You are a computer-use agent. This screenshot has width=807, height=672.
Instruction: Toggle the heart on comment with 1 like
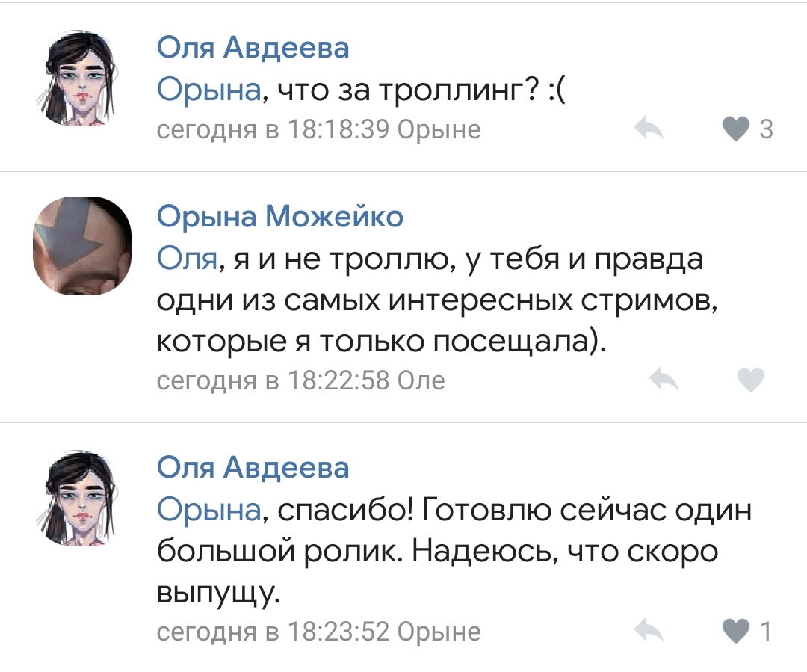(739, 631)
